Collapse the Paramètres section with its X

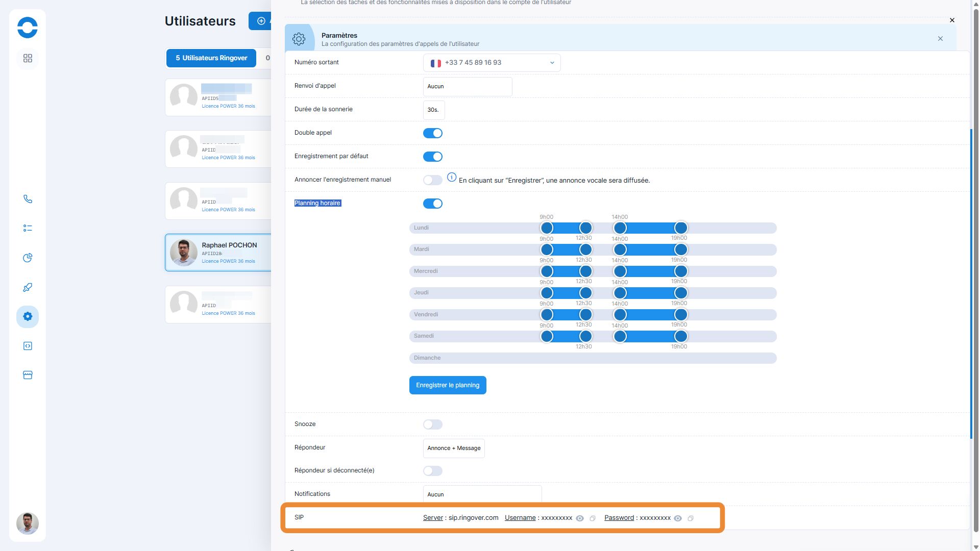[940, 39]
